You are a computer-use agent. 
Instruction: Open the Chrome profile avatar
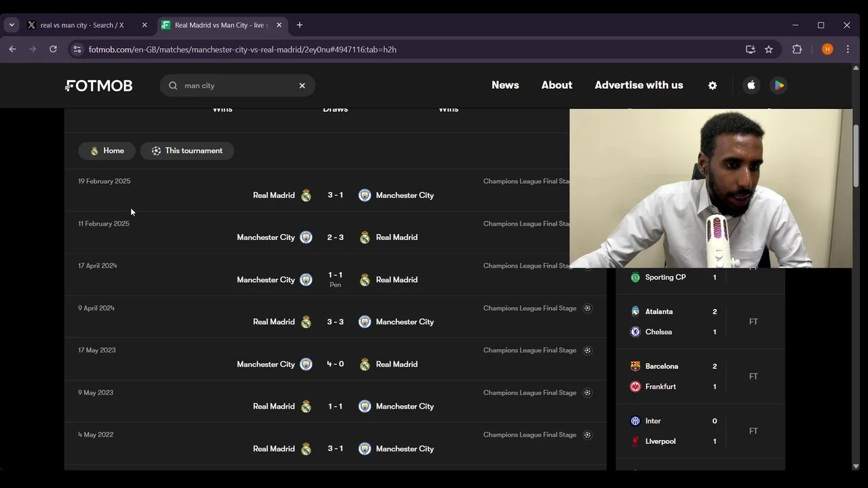(827, 49)
